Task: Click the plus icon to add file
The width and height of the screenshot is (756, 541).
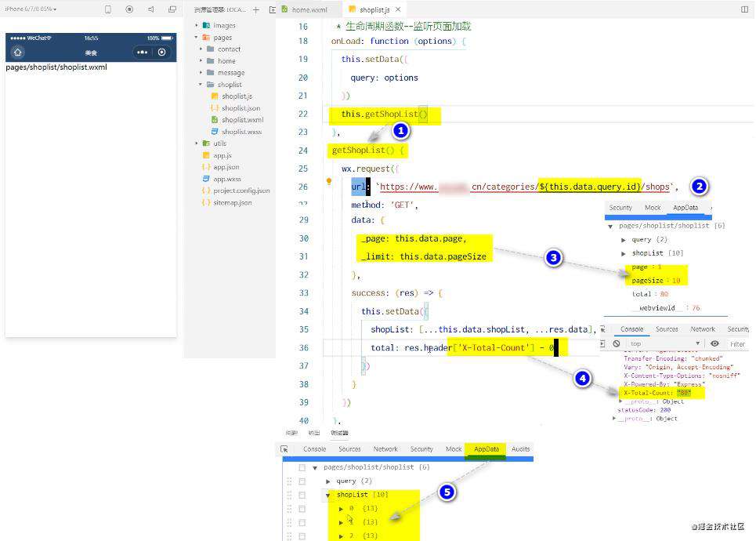Action: click(x=256, y=9)
